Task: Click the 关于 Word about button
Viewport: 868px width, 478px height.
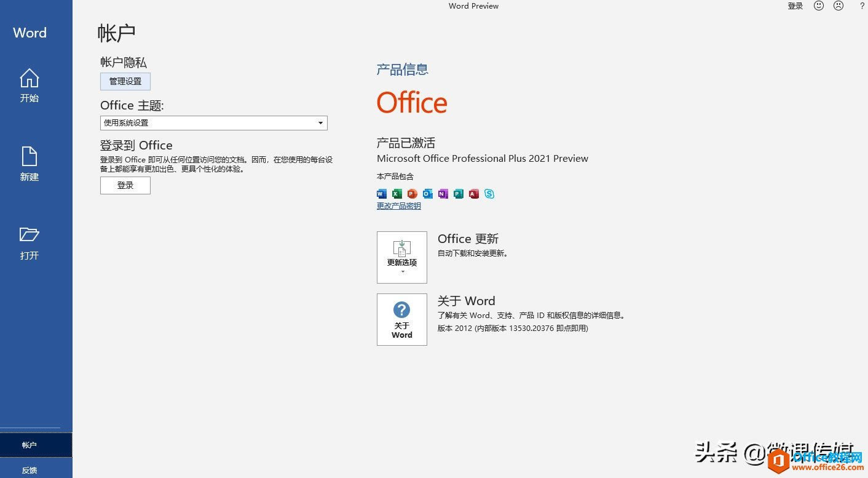Action: [401, 319]
